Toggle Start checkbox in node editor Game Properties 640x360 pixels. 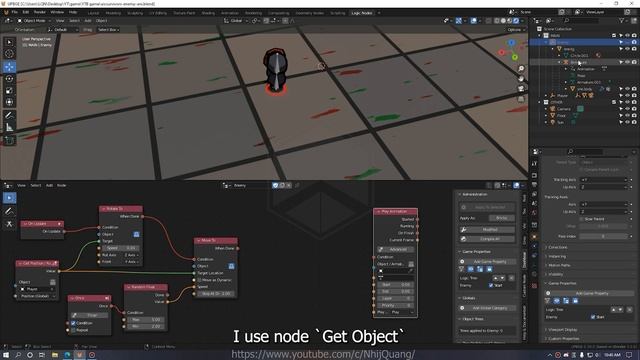pos(491,285)
